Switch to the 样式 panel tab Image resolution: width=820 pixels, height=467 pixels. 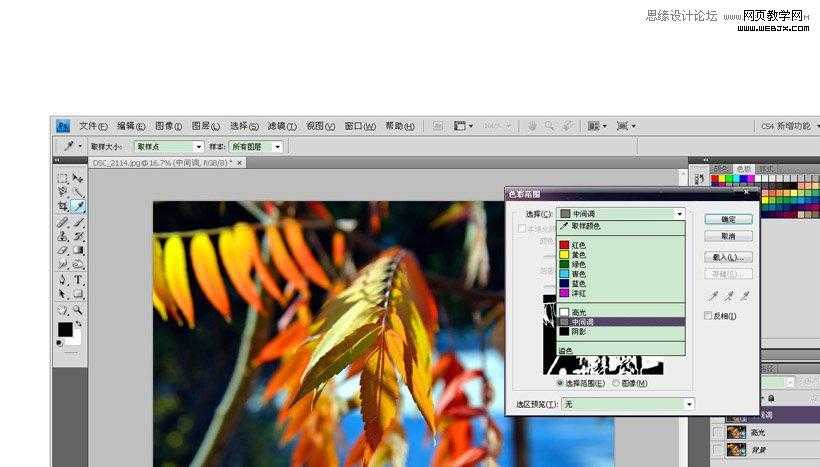point(766,168)
